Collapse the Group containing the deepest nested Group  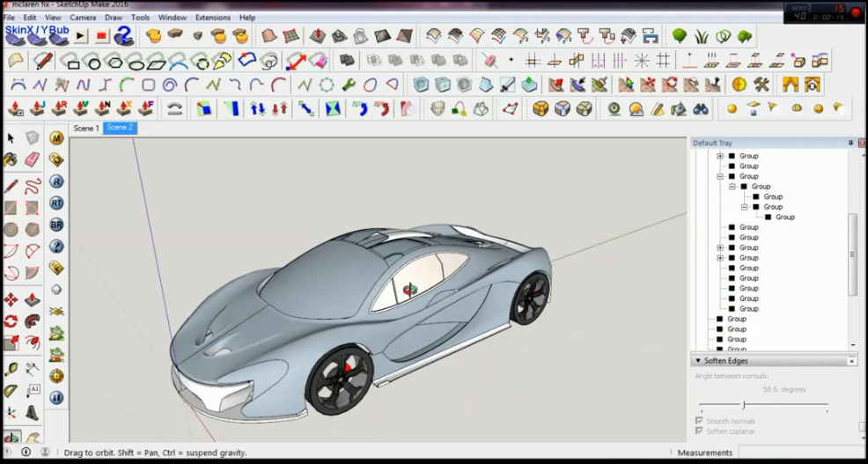[x=744, y=207]
